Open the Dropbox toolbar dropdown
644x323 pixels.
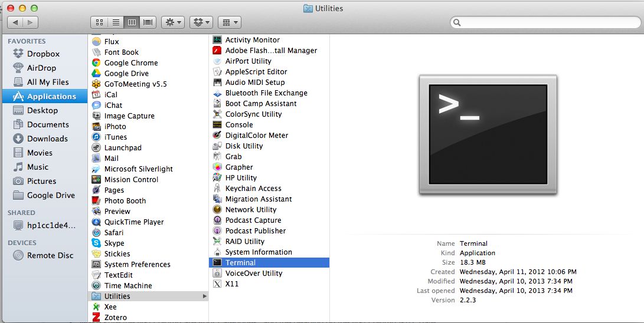coord(201,22)
